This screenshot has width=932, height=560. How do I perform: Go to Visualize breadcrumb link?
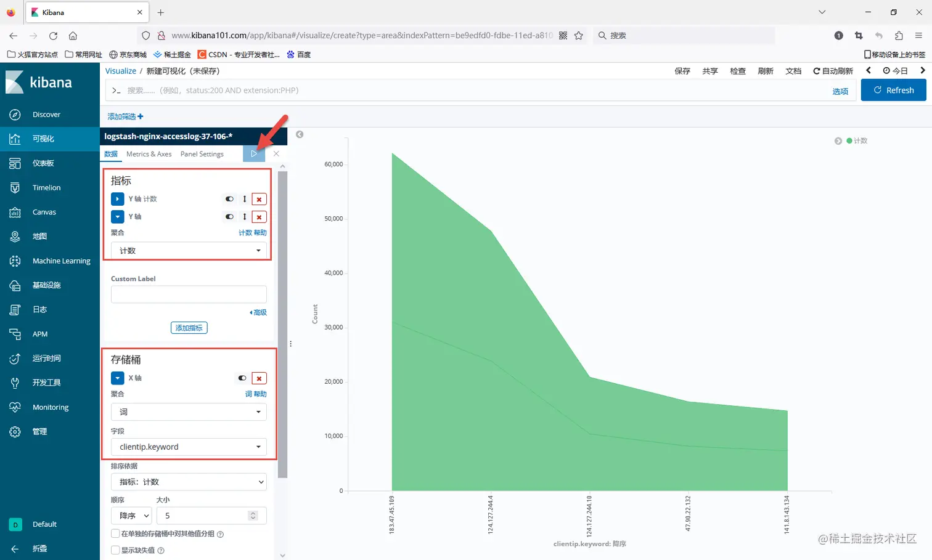(x=121, y=71)
